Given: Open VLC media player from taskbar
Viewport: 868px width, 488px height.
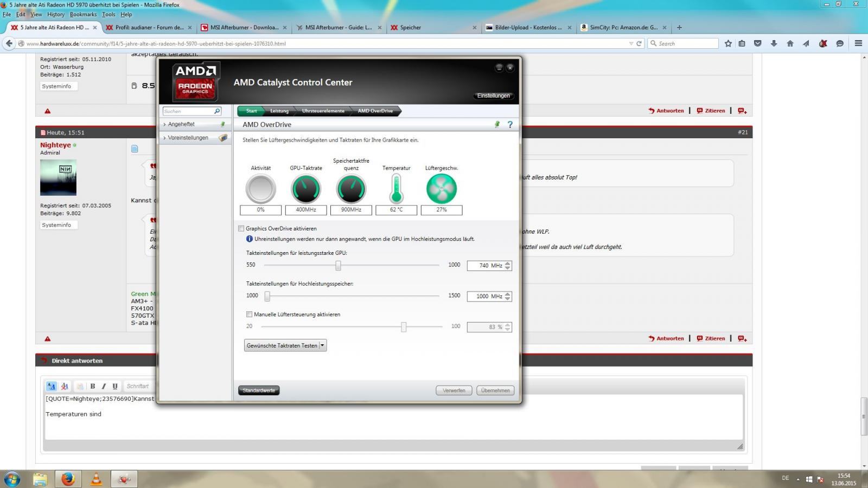Looking at the screenshot, I should tap(96, 479).
